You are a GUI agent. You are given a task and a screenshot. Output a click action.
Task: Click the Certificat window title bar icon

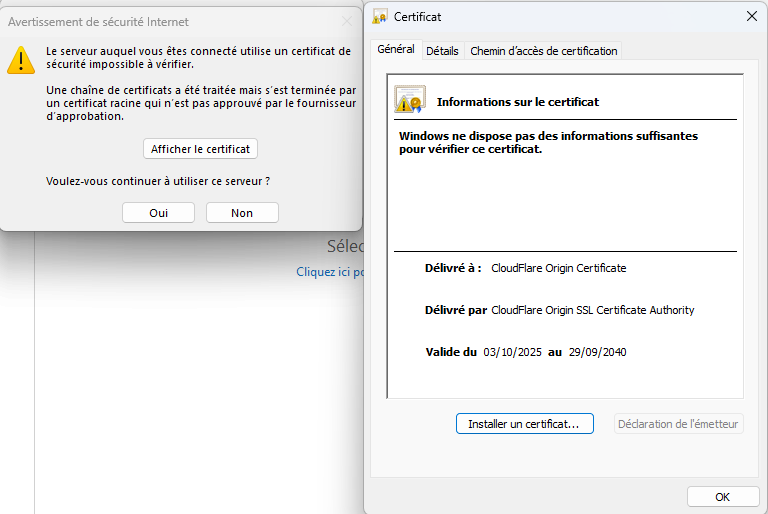[380, 17]
